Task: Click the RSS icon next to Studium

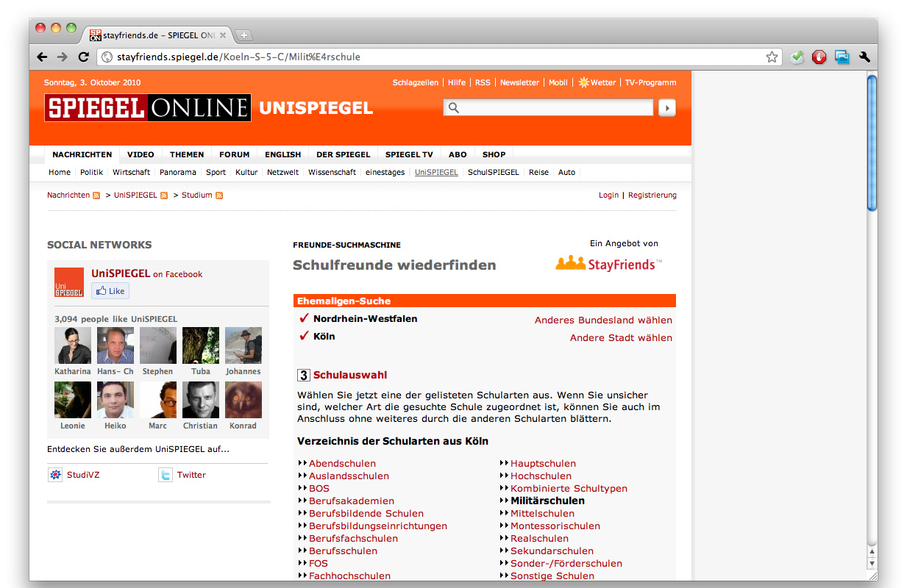Action: coord(219,196)
